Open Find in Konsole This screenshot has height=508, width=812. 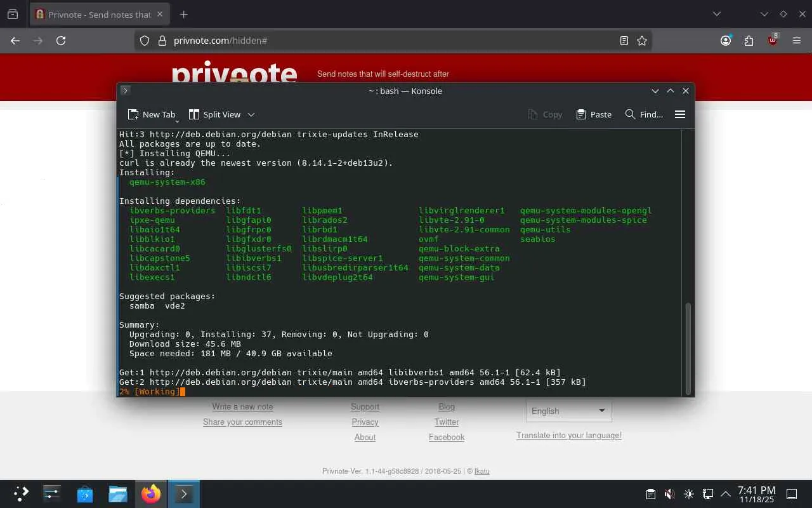tap(644, 114)
